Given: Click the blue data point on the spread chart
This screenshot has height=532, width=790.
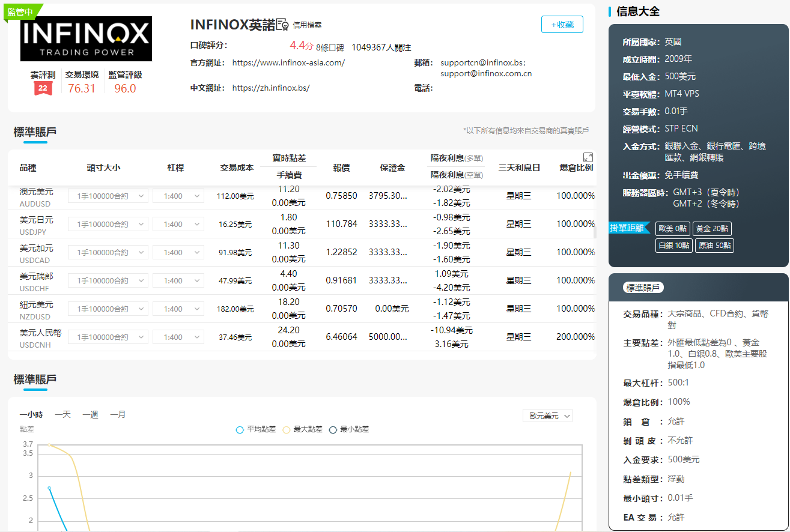Looking at the screenshot, I should (x=49, y=488).
